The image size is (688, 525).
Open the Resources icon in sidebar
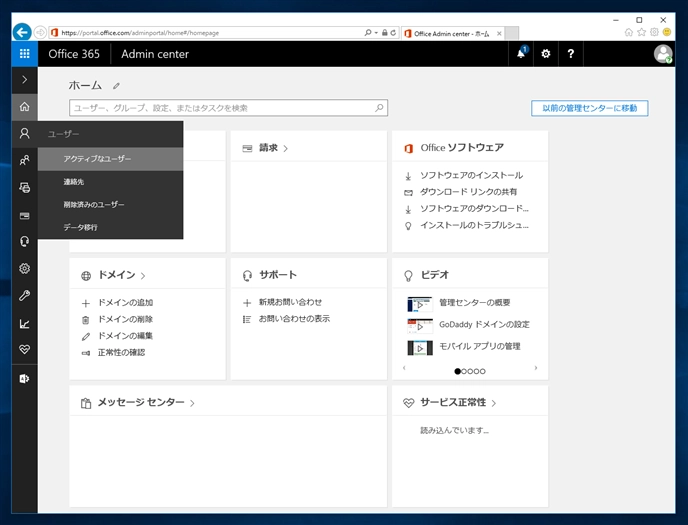25,188
